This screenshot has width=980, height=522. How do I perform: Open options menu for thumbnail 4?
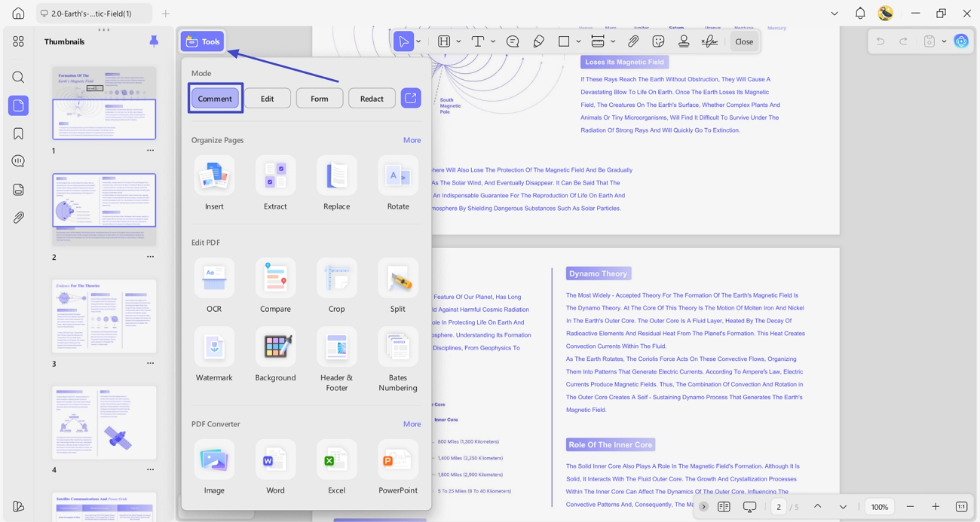(x=150, y=470)
